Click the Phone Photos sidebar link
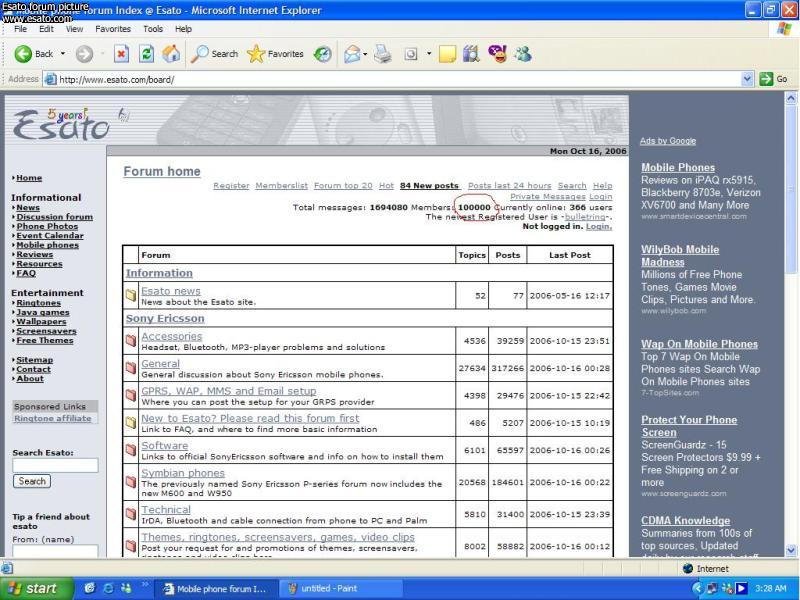The image size is (800, 600). click(x=47, y=226)
